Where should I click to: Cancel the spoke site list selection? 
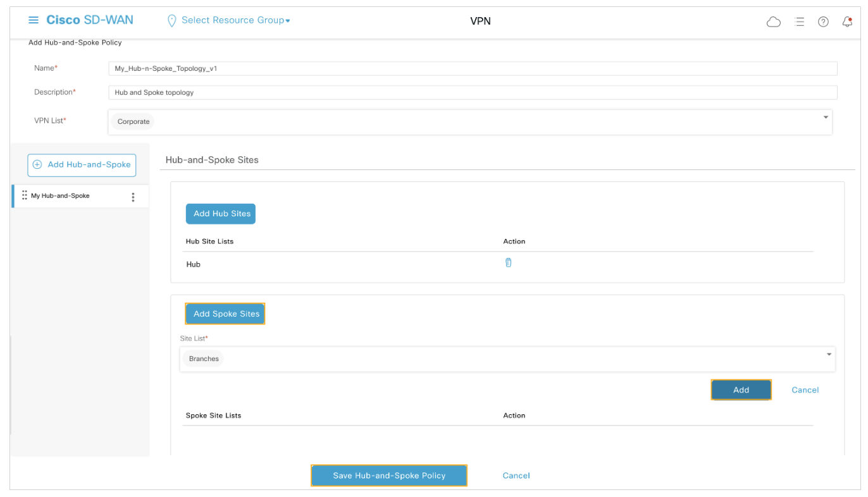(805, 390)
